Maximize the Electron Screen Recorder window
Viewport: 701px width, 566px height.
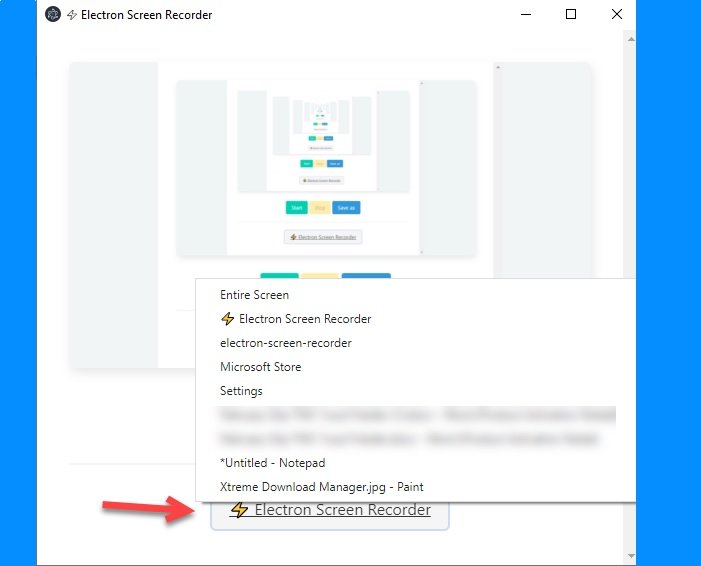[x=571, y=15]
